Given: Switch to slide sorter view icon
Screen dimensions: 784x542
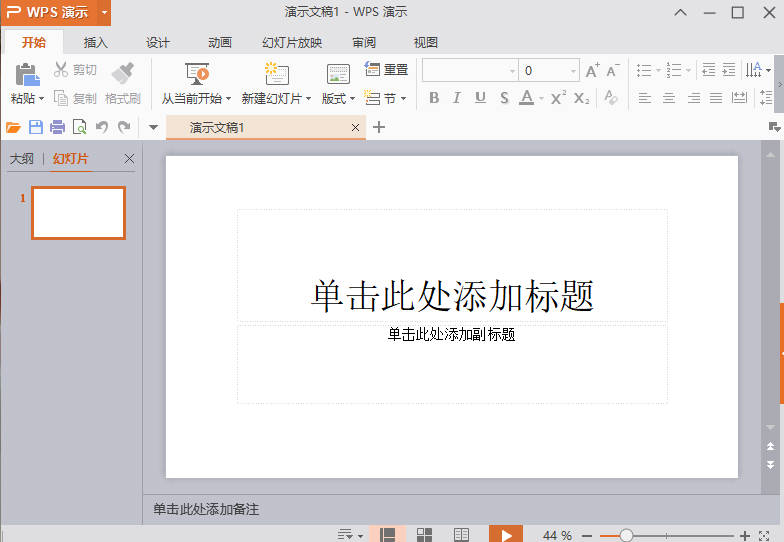Looking at the screenshot, I should tap(424, 535).
